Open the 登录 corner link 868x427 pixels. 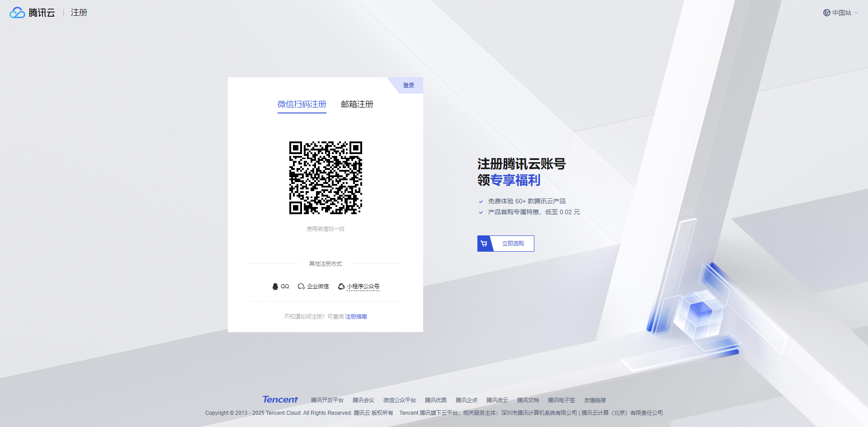tap(409, 85)
